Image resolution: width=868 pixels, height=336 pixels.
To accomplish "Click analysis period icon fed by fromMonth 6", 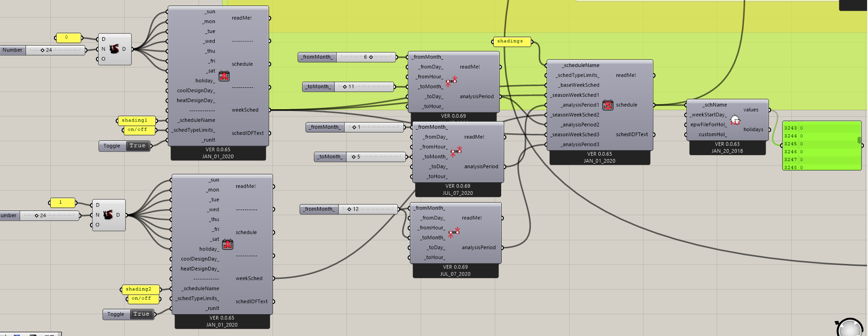I will [451, 81].
